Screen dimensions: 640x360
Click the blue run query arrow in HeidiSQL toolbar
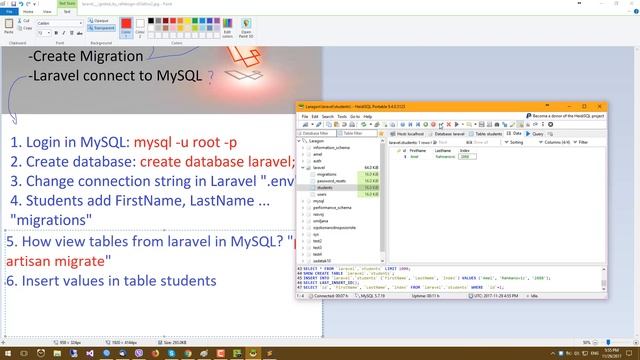coord(457,124)
